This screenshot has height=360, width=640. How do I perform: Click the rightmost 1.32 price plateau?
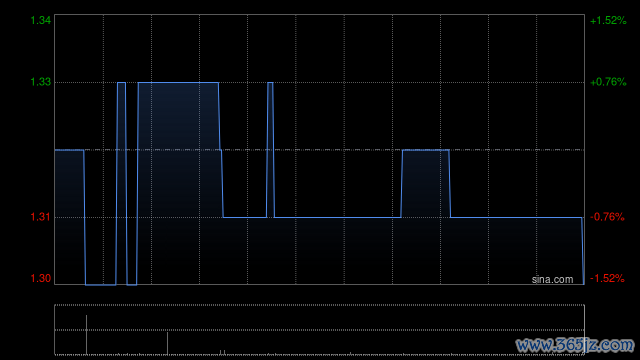pos(426,150)
